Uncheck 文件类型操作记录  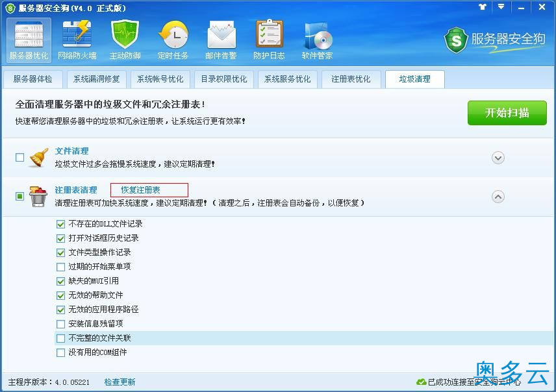tap(60, 252)
